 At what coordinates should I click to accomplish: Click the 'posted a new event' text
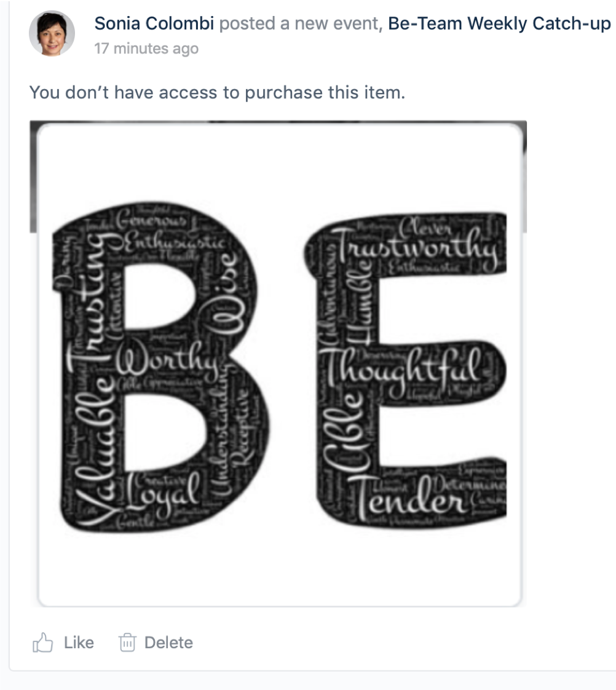coord(301,23)
